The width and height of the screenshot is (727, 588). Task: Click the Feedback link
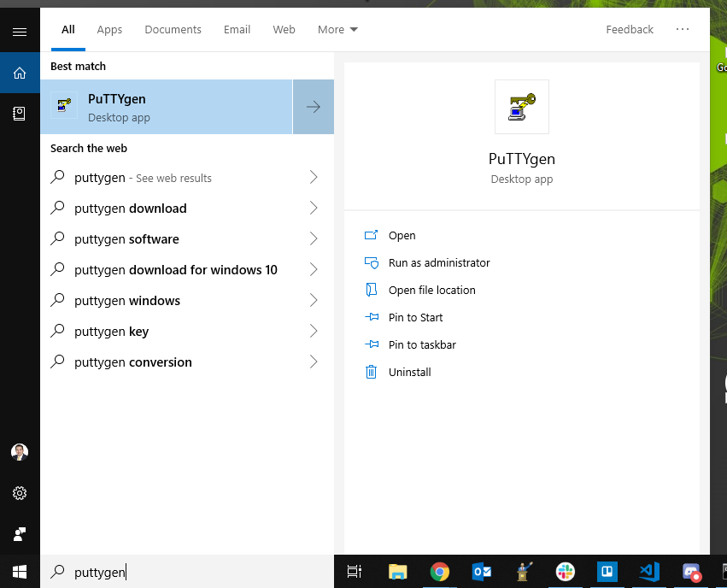point(630,30)
